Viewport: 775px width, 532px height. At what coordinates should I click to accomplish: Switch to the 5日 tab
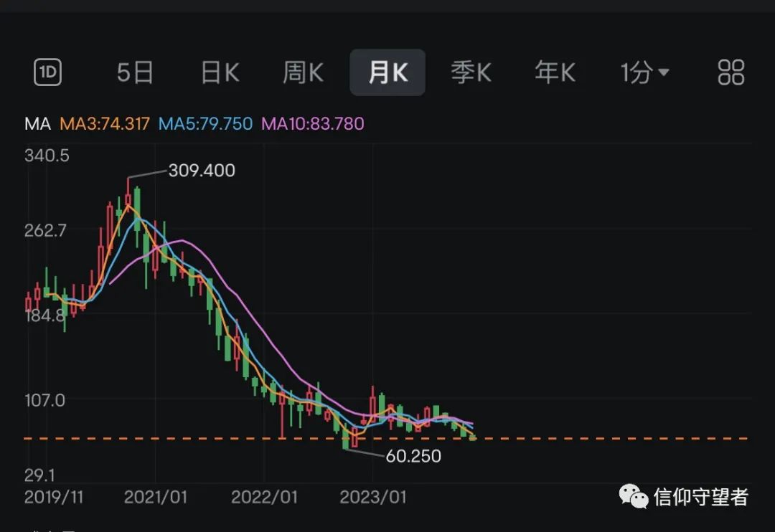[x=135, y=72]
